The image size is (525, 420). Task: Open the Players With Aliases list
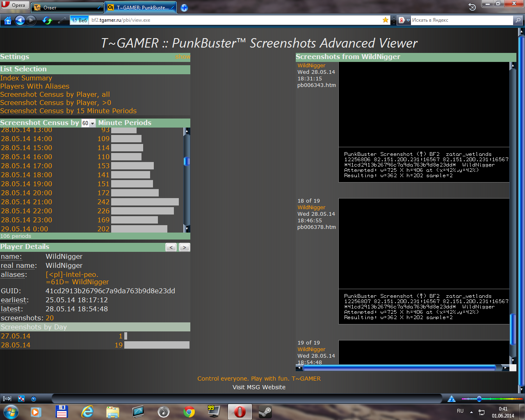pyautogui.click(x=34, y=86)
